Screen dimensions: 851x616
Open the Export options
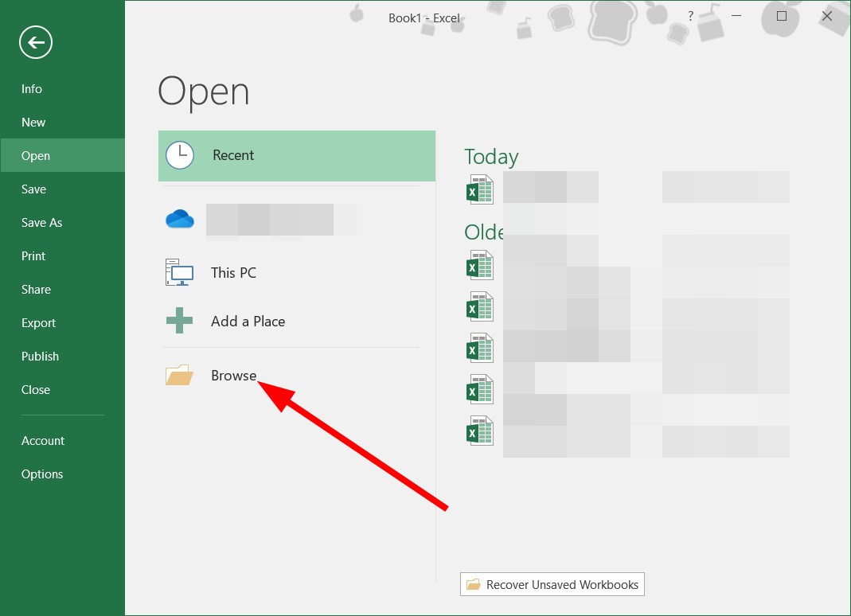click(x=38, y=323)
